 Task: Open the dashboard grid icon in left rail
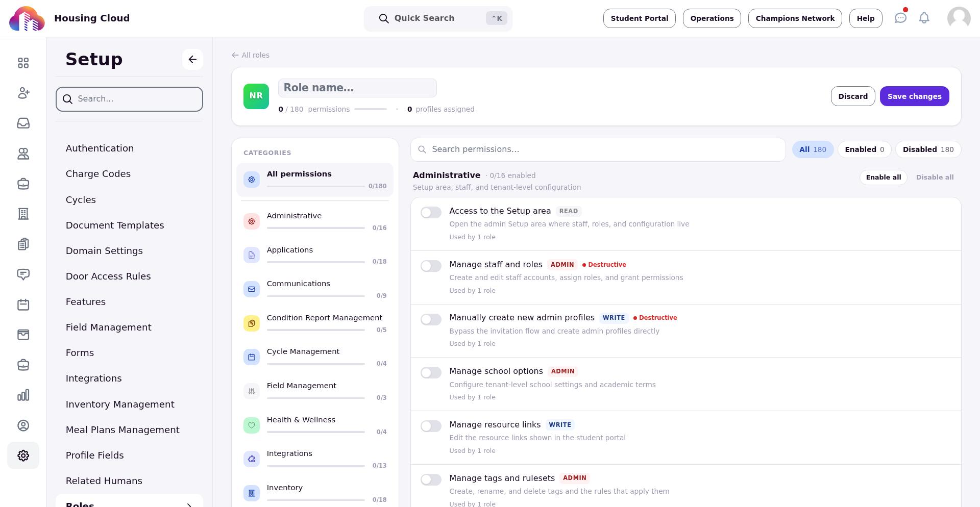23,63
